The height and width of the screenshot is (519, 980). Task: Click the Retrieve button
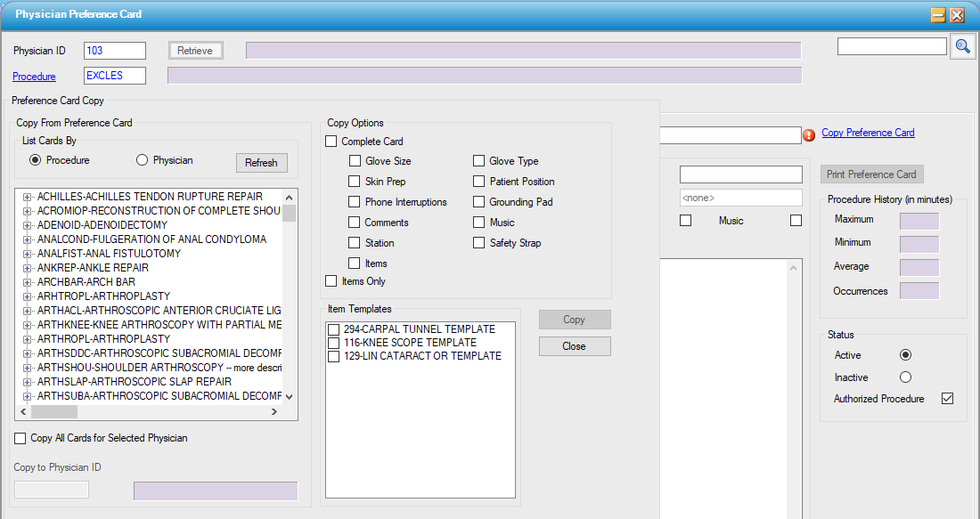195,51
